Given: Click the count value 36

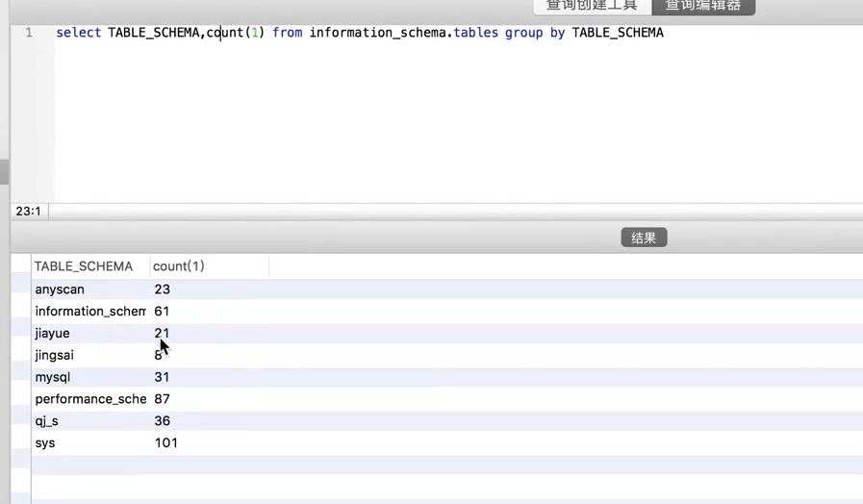Looking at the screenshot, I should click(163, 421).
